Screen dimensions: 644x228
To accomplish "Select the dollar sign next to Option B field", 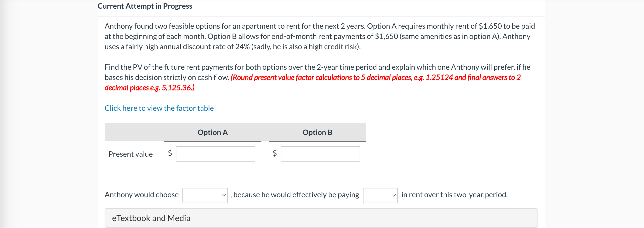I will (274, 154).
